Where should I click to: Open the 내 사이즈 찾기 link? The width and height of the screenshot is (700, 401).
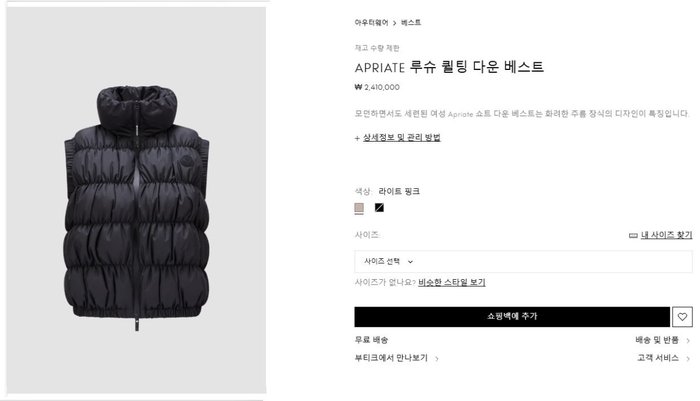[x=667, y=235]
